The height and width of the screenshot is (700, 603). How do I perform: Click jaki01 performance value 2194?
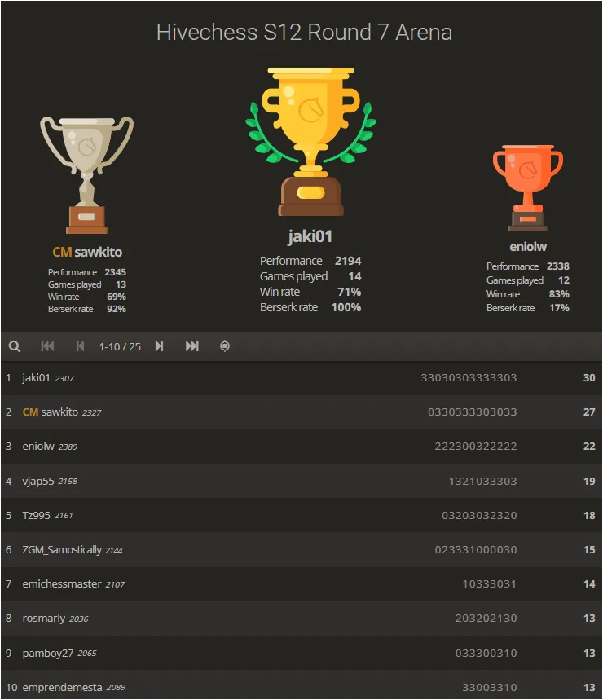[x=348, y=261]
